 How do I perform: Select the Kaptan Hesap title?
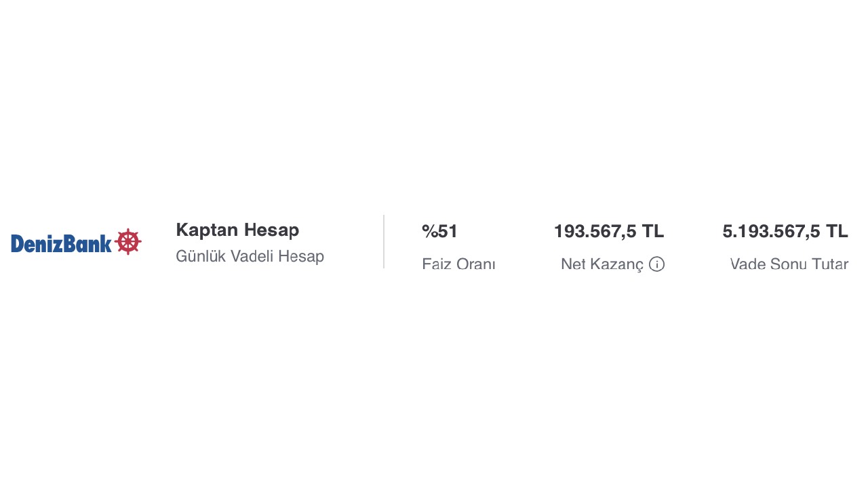coord(237,230)
